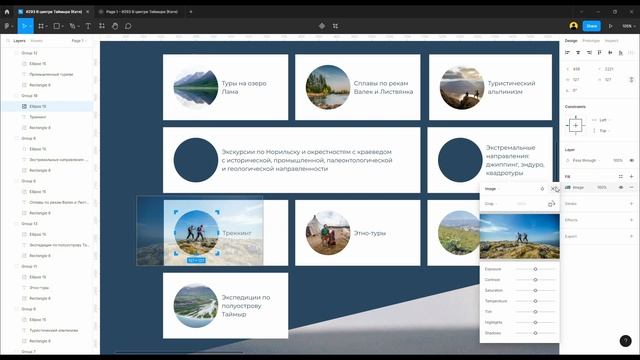
Task: Click the Use as mask icon in top toolbar
Action: tap(336, 26)
